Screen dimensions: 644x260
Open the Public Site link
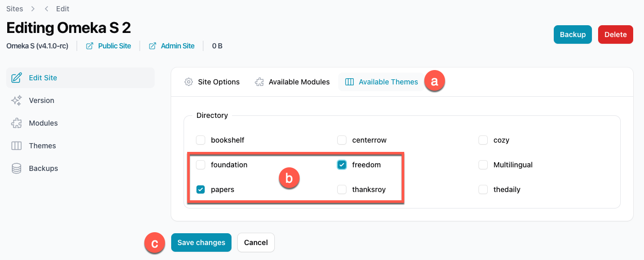(x=114, y=46)
